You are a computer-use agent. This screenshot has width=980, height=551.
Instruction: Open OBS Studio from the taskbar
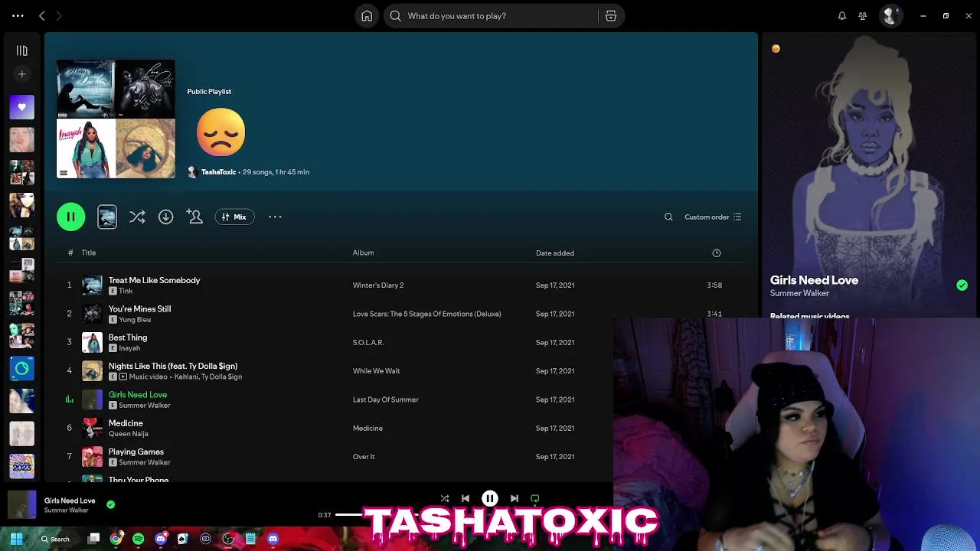click(x=227, y=539)
